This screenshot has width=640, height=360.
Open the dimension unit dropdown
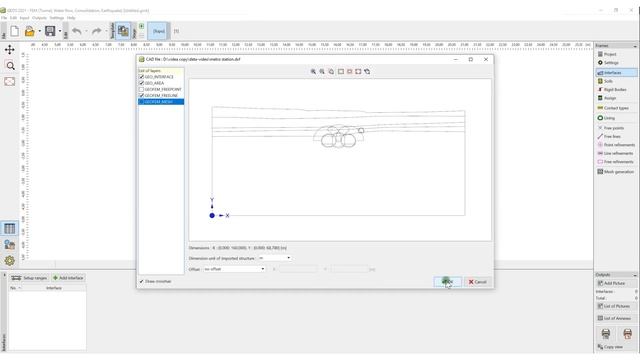[275, 258]
